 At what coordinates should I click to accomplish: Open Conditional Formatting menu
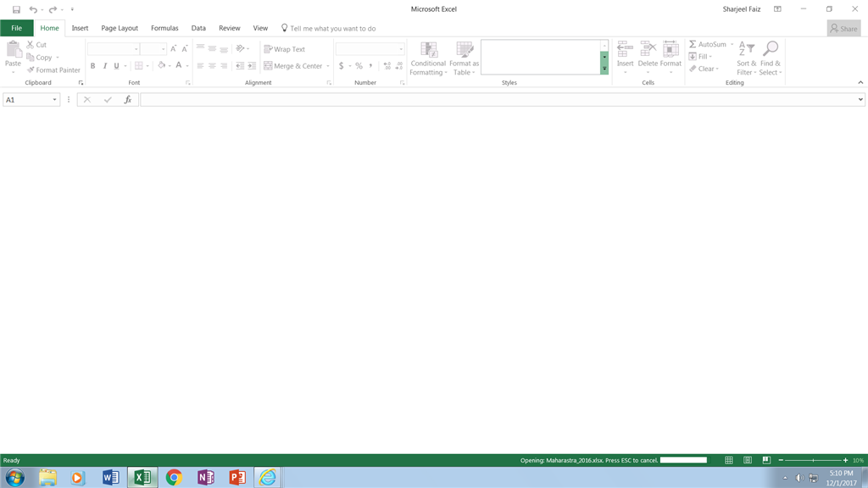tap(428, 58)
